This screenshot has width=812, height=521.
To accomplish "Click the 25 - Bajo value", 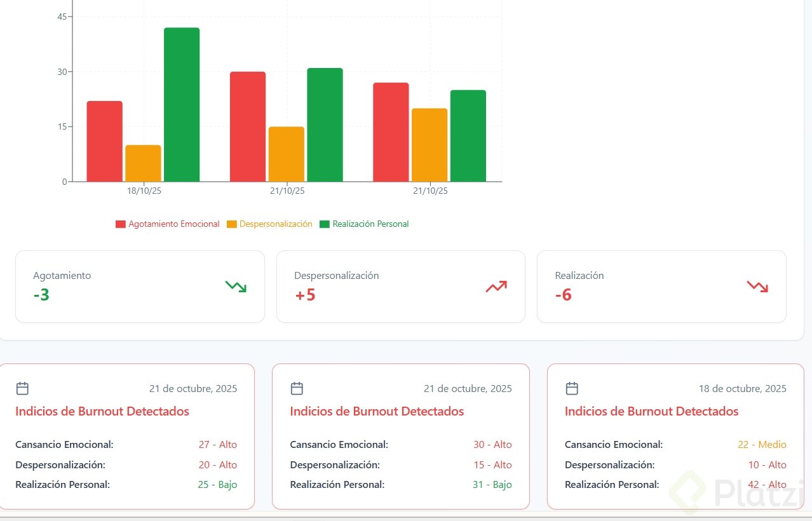I will pyautogui.click(x=217, y=485).
